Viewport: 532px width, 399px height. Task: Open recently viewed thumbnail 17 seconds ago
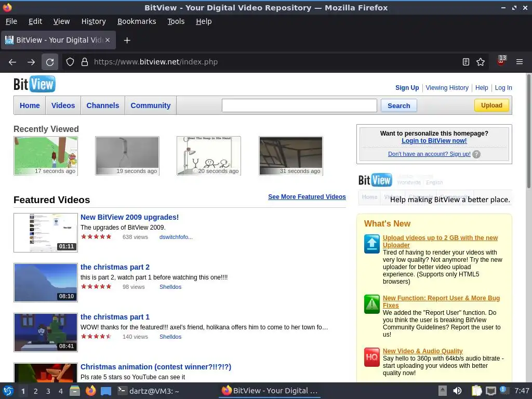(46, 156)
